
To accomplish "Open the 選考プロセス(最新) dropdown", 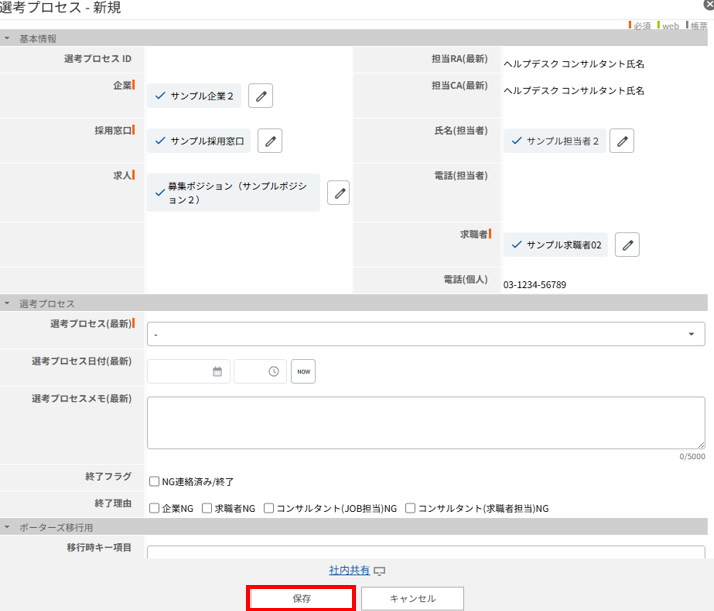I will click(x=425, y=334).
